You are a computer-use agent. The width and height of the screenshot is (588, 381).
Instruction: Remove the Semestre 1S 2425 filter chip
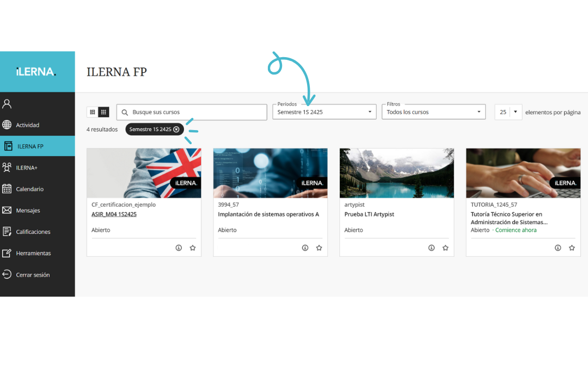point(176,130)
